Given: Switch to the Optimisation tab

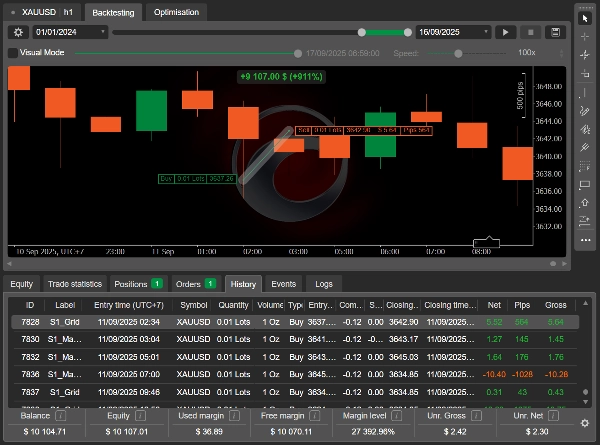Looking at the screenshot, I should (x=176, y=12).
